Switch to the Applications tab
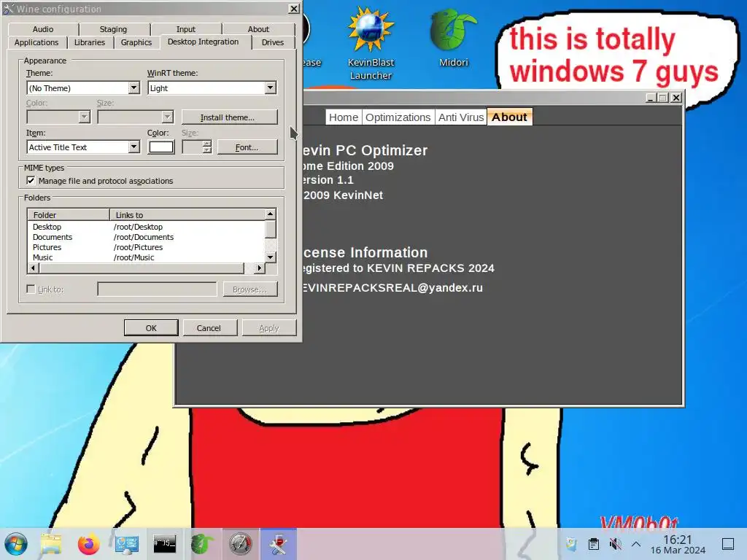The width and height of the screenshot is (747, 560). [36, 42]
